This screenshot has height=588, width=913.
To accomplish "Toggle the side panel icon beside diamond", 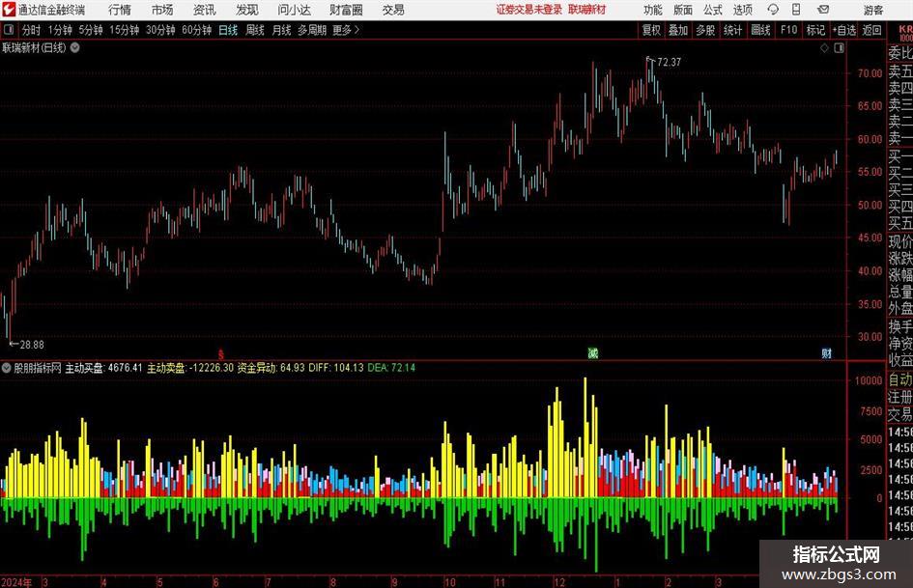I will pyautogui.click(x=839, y=48).
